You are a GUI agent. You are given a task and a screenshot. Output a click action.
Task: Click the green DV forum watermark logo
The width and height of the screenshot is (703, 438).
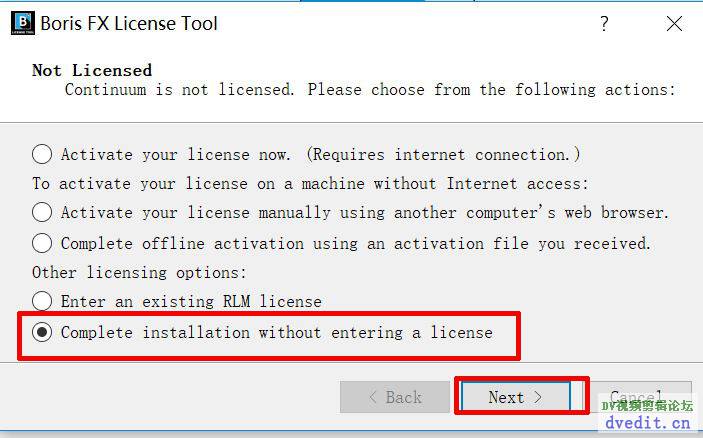click(648, 405)
